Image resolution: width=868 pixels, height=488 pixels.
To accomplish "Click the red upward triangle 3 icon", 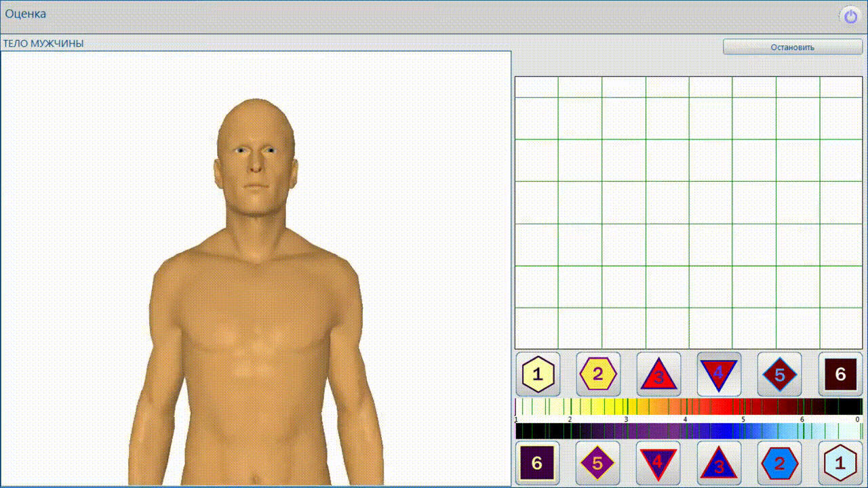I will click(x=658, y=374).
